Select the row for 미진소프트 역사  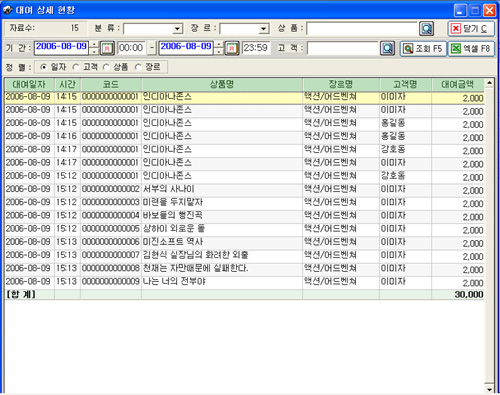(244, 243)
